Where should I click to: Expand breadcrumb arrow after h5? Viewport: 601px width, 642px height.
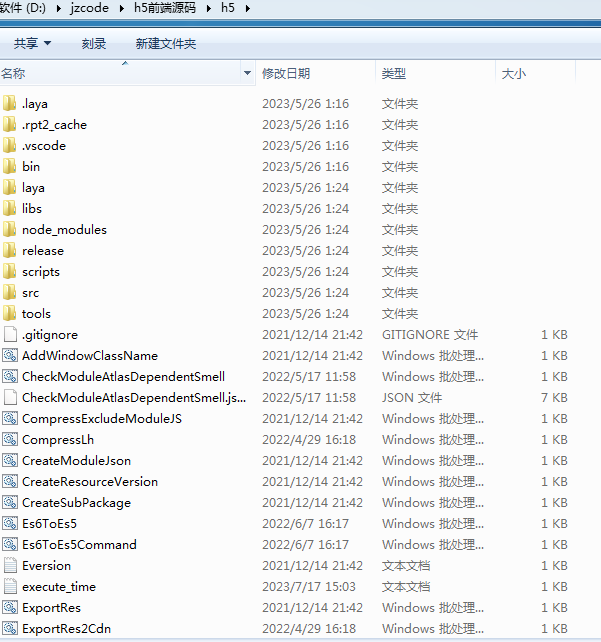click(x=248, y=8)
